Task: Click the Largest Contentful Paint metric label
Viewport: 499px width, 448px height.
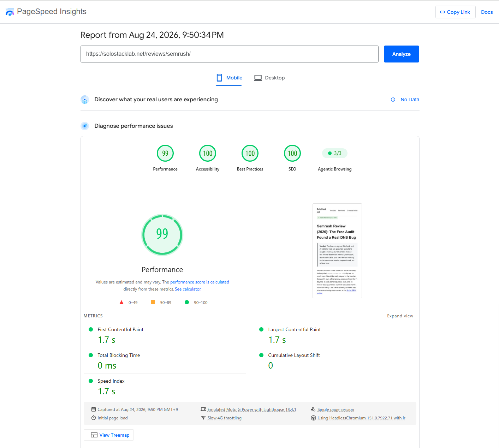Action: tap(295, 329)
